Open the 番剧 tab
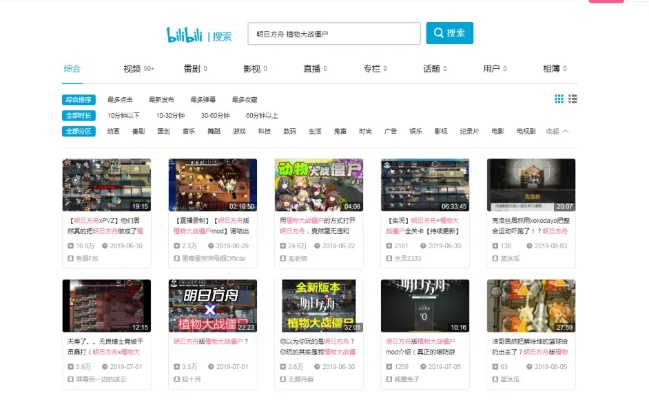The height and width of the screenshot is (400, 649). [x=195, y=69]
